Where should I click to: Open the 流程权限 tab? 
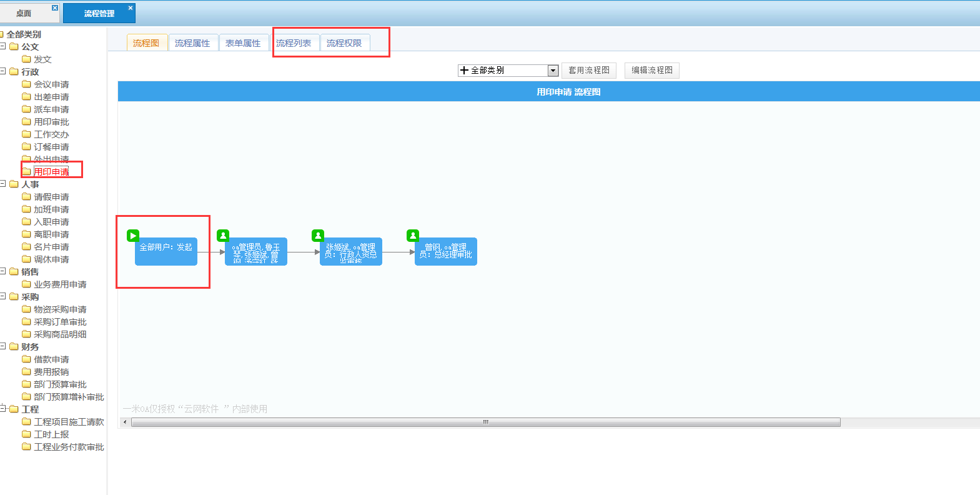coord(344,43)
